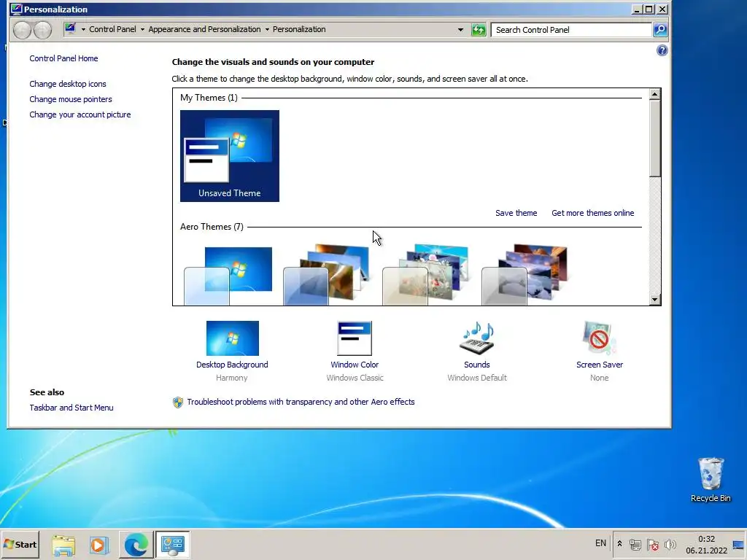Open Control Panel Home link
747x560 pixels.
64,58
